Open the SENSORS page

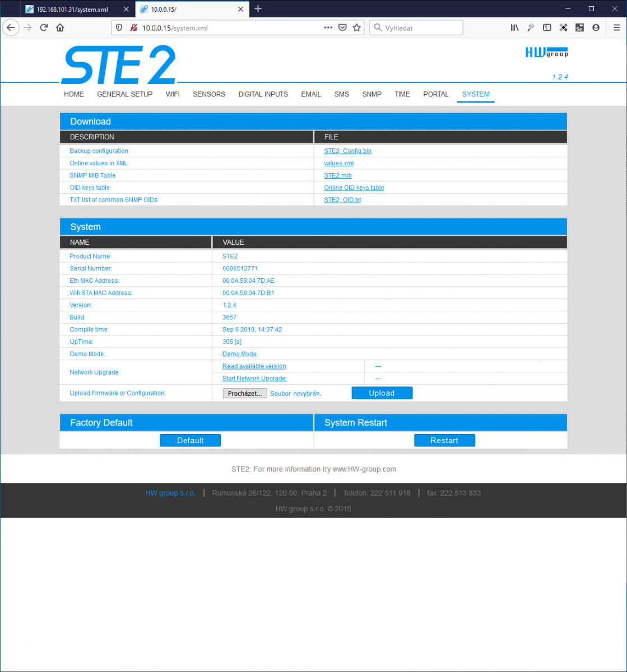click(x=209, y=94)
